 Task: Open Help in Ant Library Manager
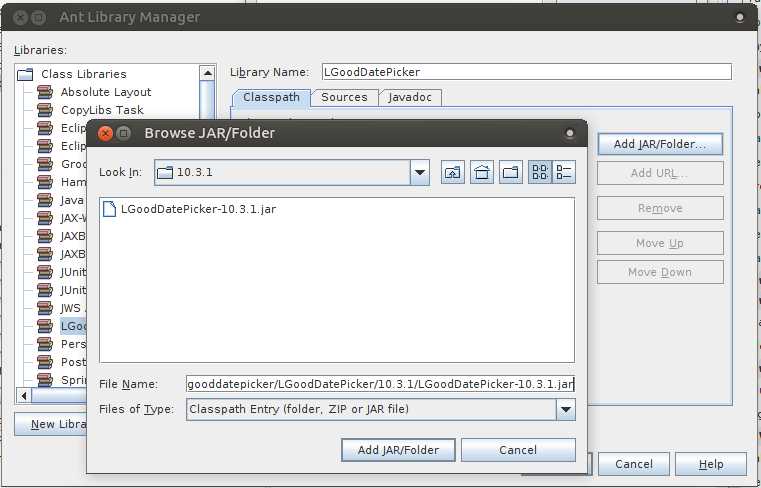[711, 464]
